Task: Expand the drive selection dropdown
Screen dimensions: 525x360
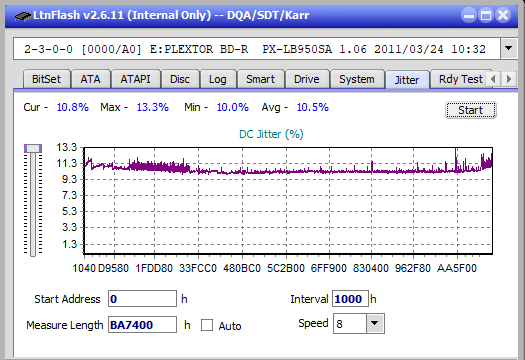Action: click(509, 49)
